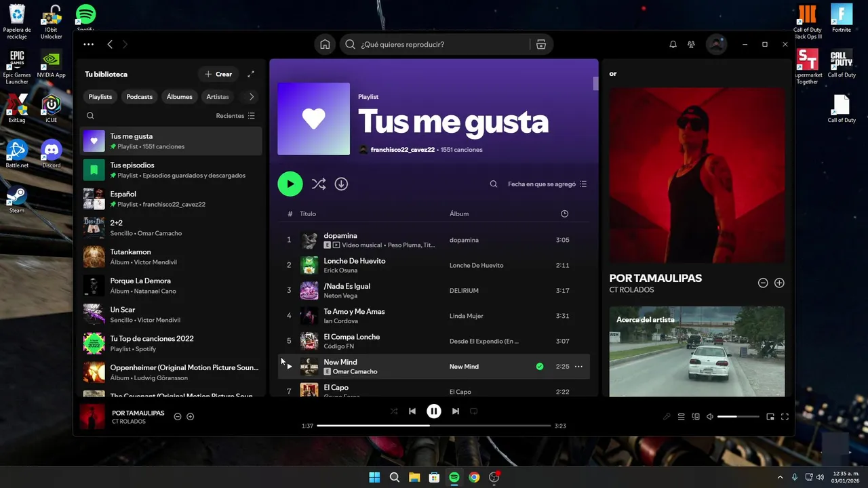This screenshot has height=488, width=868.
Task: Click Erick Osuna artist link
Action: click(340, 270)
